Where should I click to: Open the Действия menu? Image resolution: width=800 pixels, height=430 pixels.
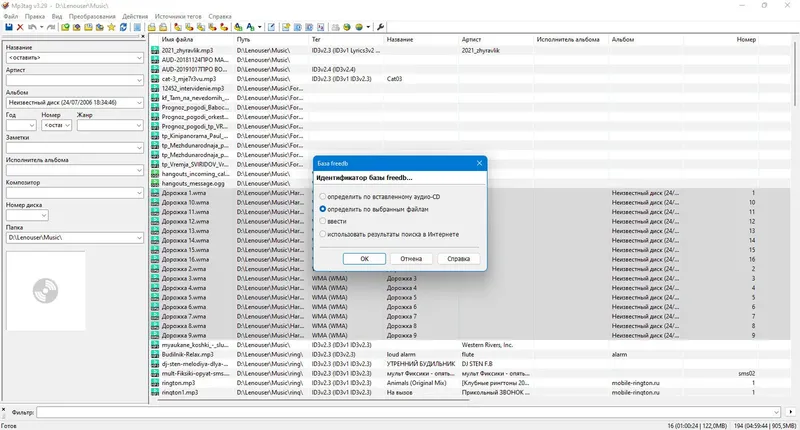[x=135, y=16]
